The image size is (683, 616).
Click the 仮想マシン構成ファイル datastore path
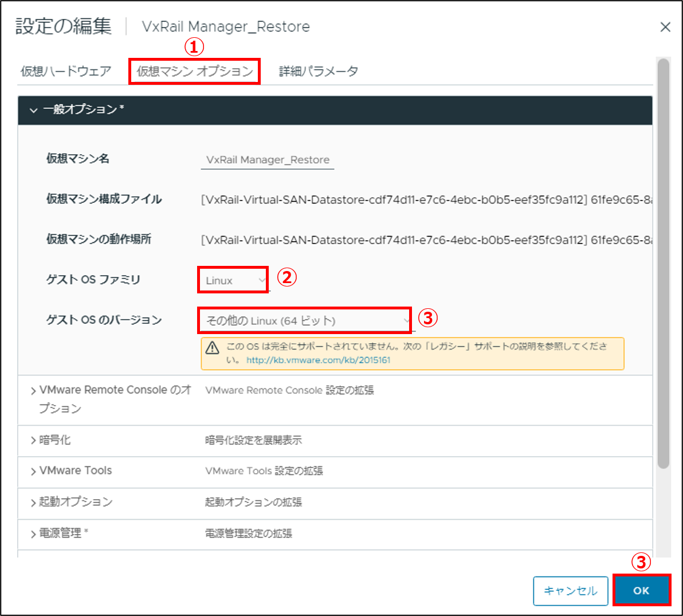point(426,200)
